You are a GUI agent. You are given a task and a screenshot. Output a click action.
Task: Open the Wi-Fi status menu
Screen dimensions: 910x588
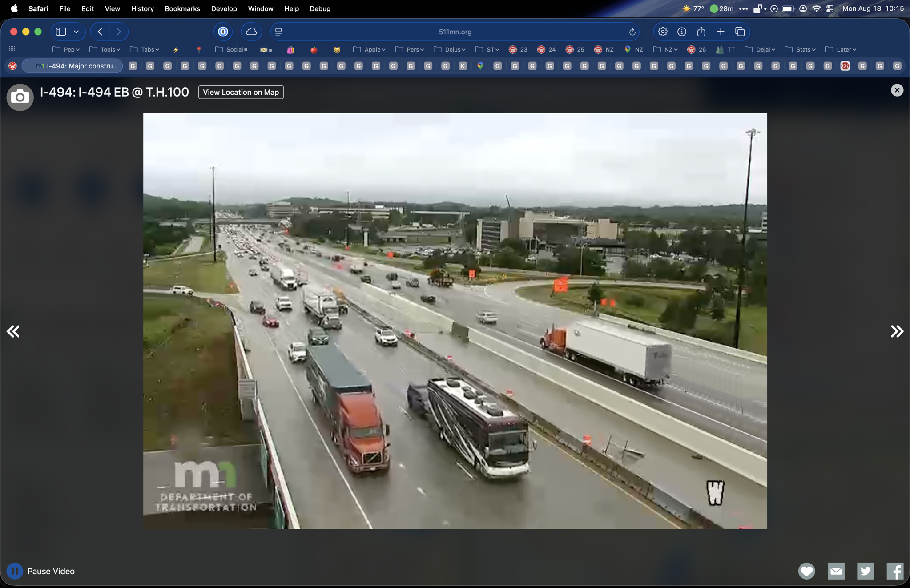pyautogui.click(x=816, y=8)
